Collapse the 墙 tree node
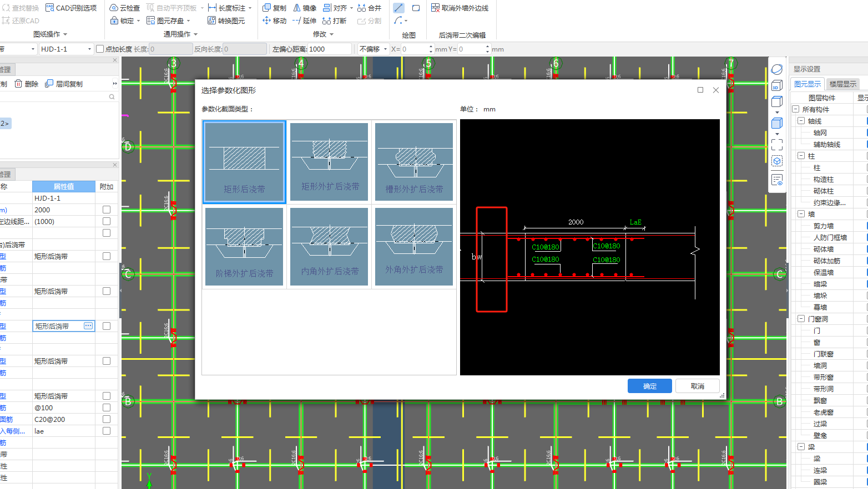 pyautogui.click(x=801, y=214)
